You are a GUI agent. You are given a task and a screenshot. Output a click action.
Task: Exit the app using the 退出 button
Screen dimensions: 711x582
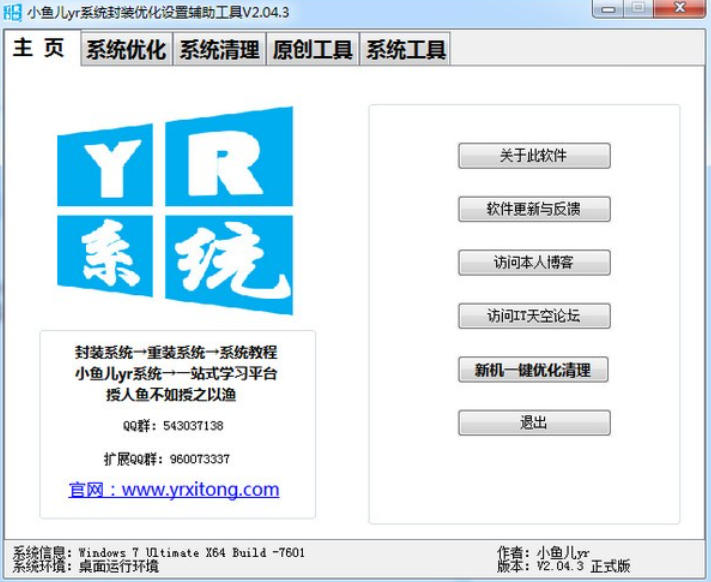[533, 423]
